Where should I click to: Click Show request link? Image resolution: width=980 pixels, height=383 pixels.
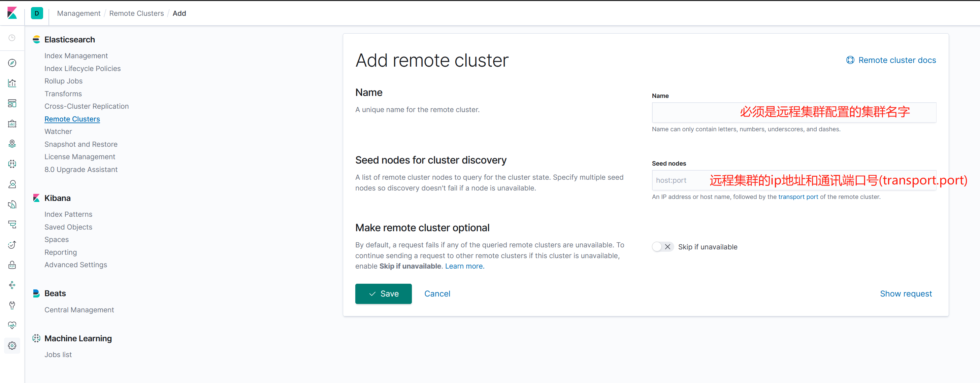pyautogui.click(x=906, y=293)
